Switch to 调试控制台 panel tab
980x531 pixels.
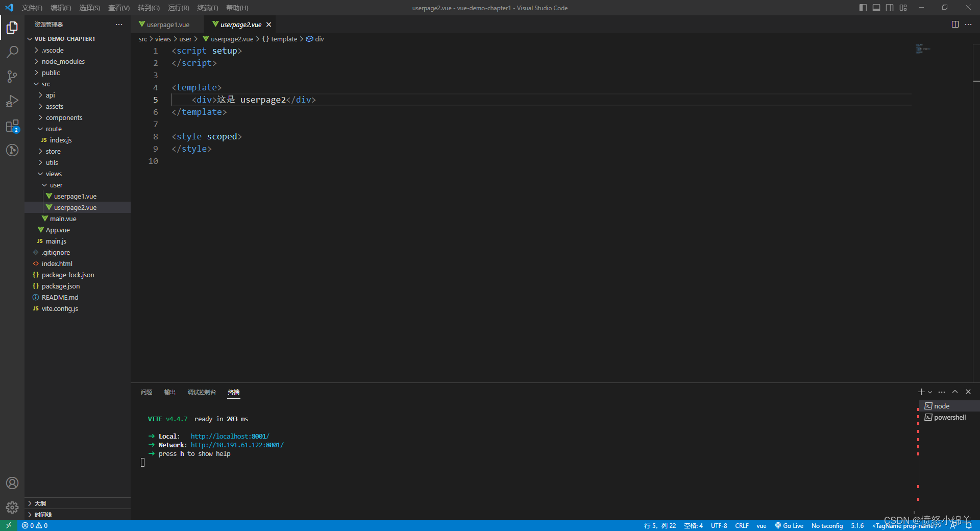pos(202,392)
